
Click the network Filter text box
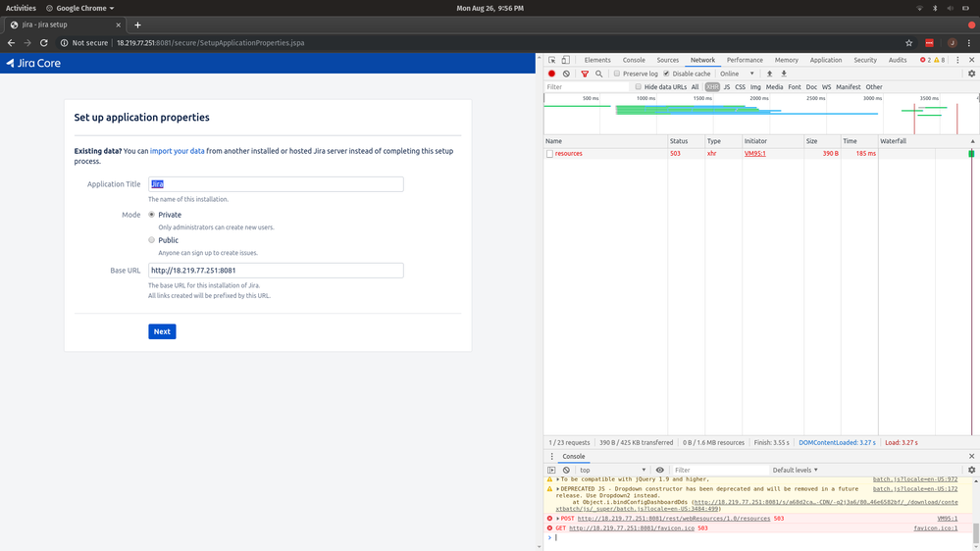pyautogui.click(x=587, y=87)
